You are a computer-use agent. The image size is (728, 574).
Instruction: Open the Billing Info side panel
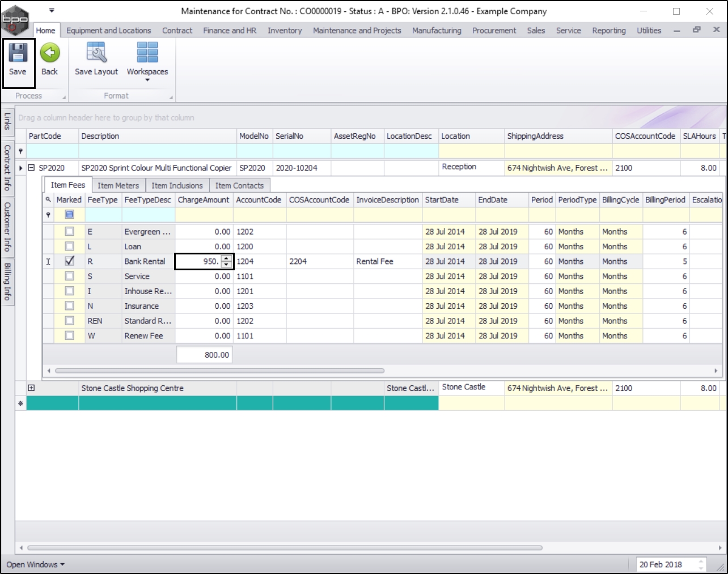(x=7, y=281)
